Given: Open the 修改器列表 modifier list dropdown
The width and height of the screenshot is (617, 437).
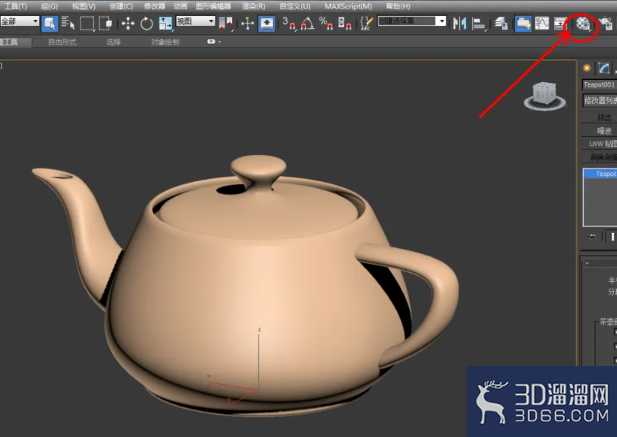Looking at the screenshot, I should (x=599, y=101).
